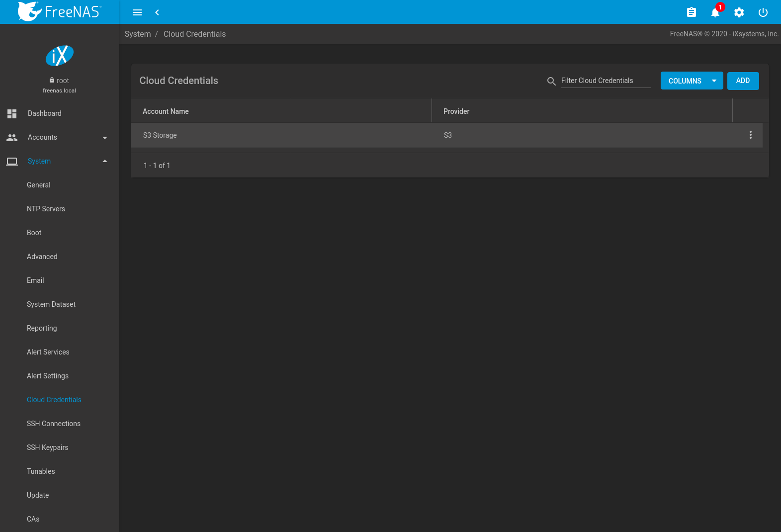Open the task manager clipboard icon
This screenshot has width=781, height=532.
(x=691, y=12)
